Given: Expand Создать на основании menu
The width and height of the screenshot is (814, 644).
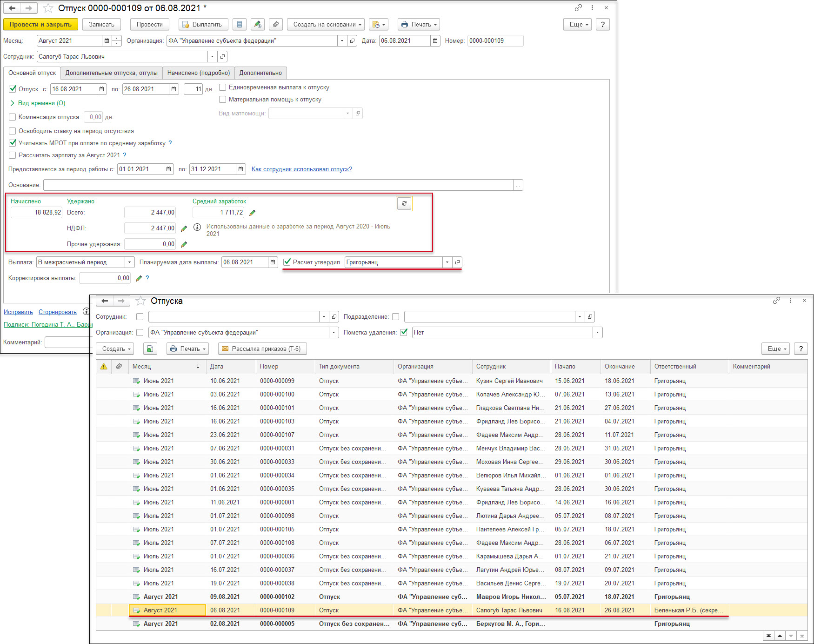Looking at the screenshot, I should click(327, 24).
